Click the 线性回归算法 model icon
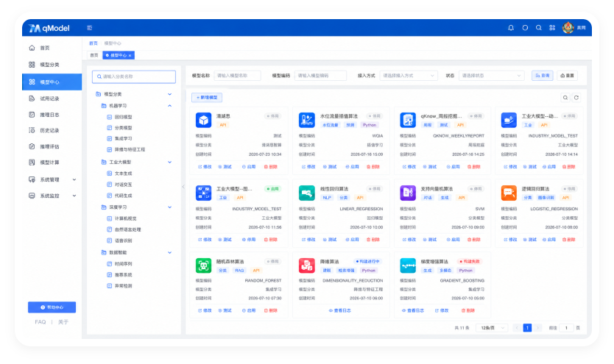This screenshot has height=364, width=614. [x=306, y=193]
